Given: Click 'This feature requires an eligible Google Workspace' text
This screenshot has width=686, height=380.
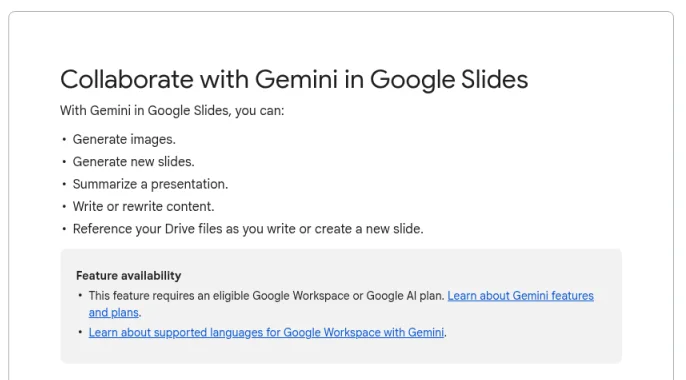Looking at the screenshot, I should coord(266,296).
